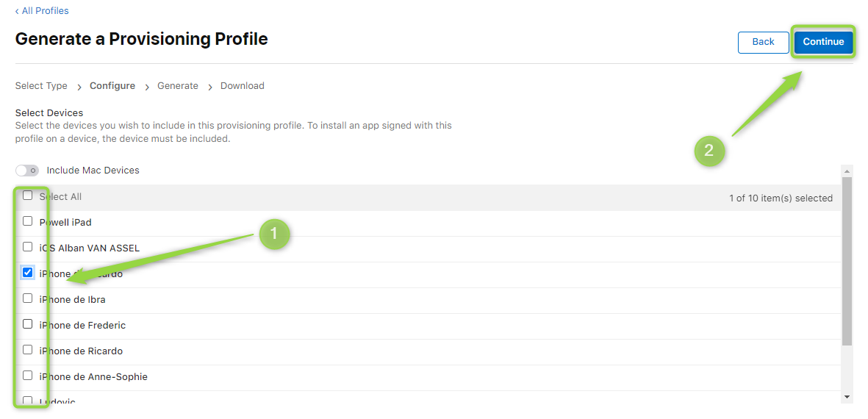This screenshot has height=419, width=868.
Task: Go to Select Type breadcrumb step
Action: (41, 86)
